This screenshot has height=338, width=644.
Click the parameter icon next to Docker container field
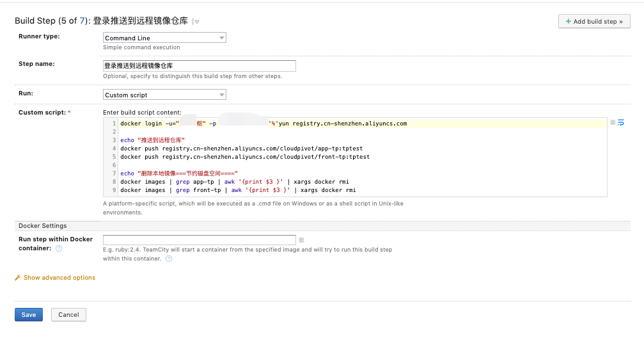(x=301, y=240)
